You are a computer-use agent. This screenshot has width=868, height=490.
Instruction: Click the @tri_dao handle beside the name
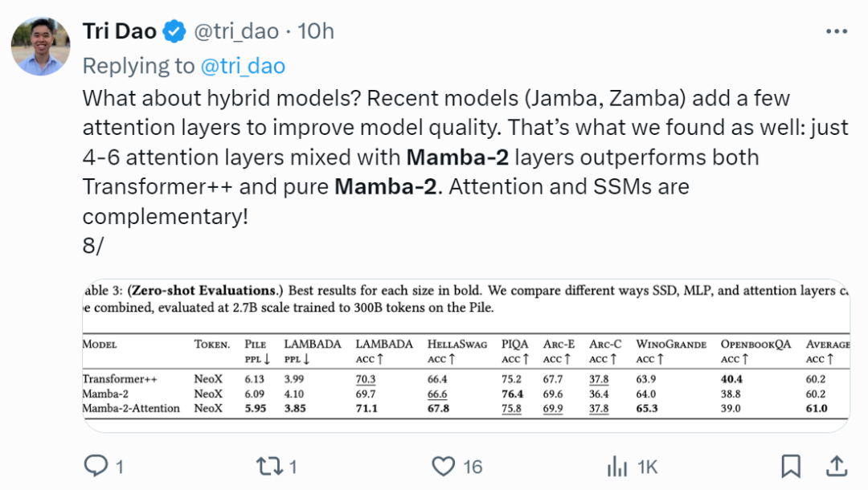(236, 31)
